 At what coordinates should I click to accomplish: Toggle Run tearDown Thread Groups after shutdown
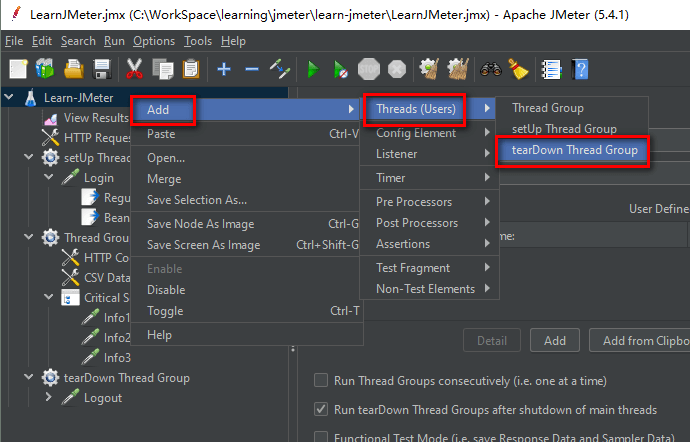[321, 409]
